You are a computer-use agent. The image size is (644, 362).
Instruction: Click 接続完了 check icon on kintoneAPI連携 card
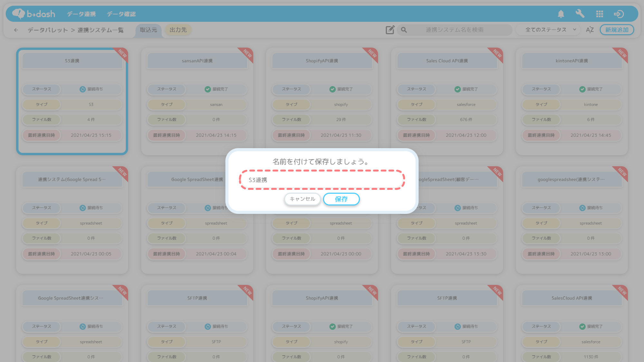pos(582,89)
